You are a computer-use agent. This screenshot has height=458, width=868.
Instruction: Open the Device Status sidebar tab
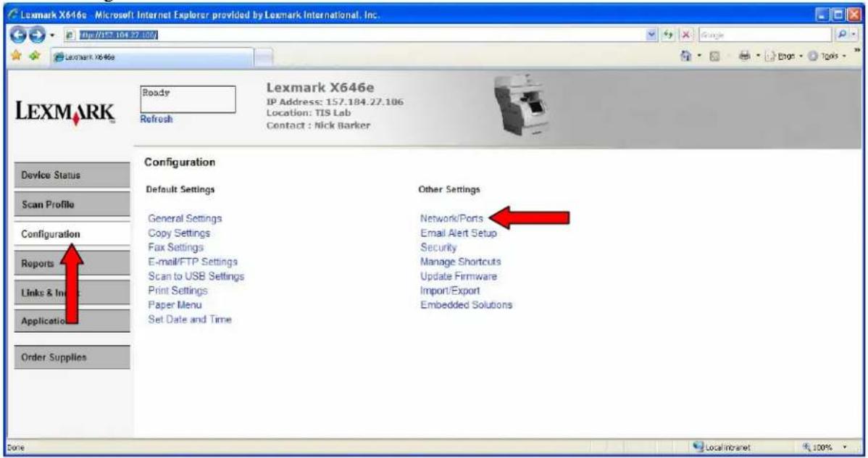click(x=72, y=175)
